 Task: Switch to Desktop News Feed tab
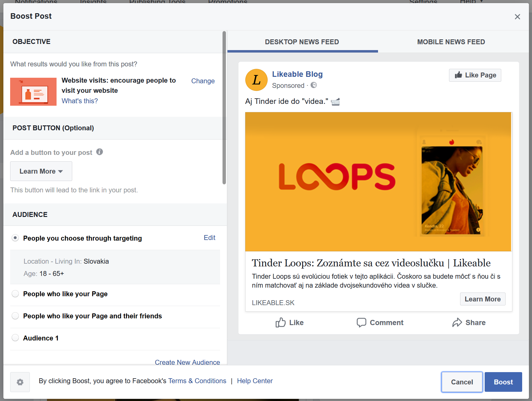coord(302,42)
